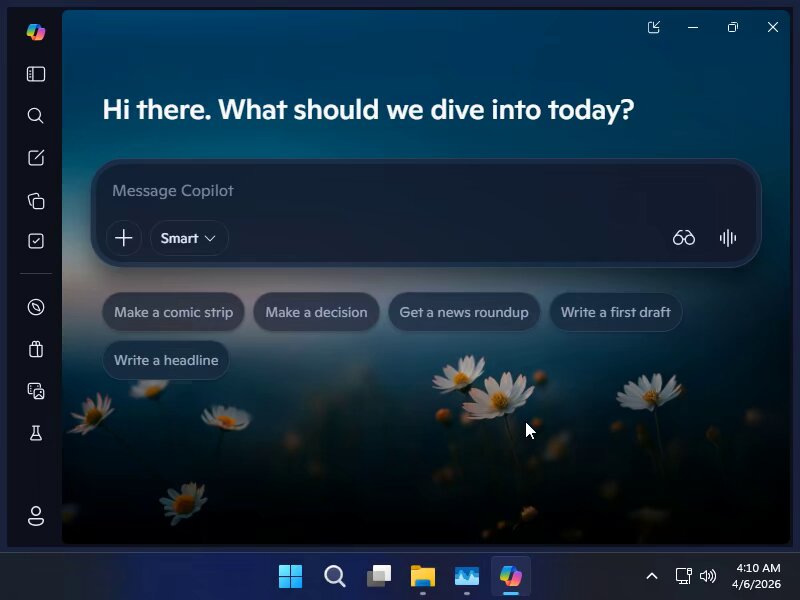Search your conversations in the sidebar
The image size is (800, 600).
[x=35, y=115]
